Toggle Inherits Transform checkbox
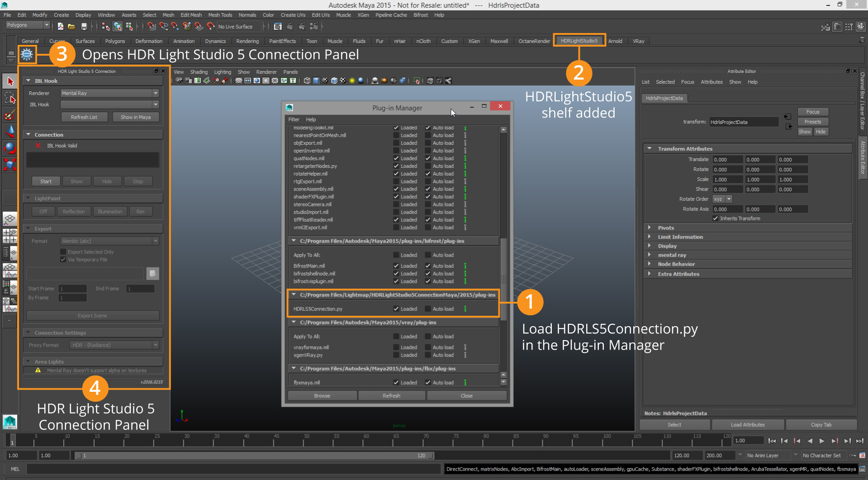 pyautogui.click(x=716, y=219)
